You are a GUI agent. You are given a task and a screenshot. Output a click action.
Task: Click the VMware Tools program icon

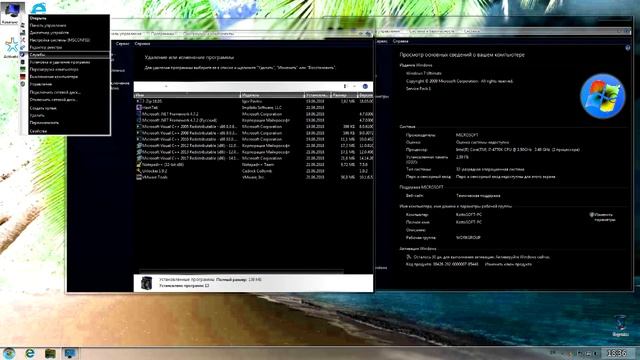pyautogui.click(x=139, y=177)
